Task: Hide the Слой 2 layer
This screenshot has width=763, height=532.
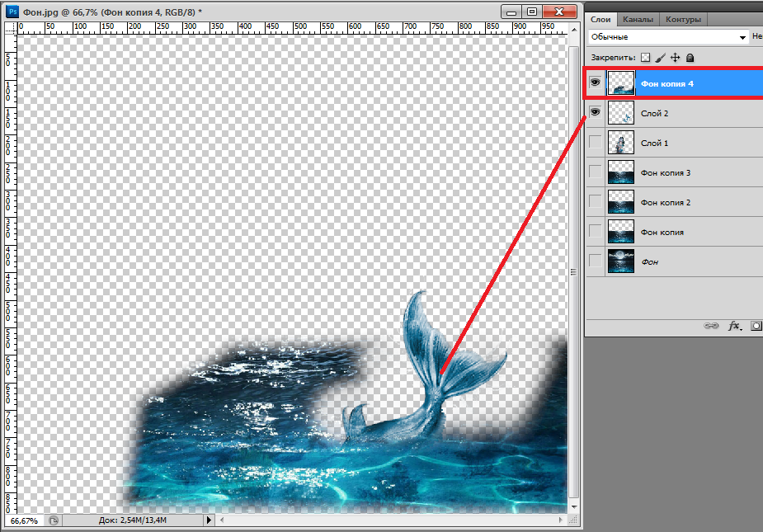Action: (x=595, y=113)
